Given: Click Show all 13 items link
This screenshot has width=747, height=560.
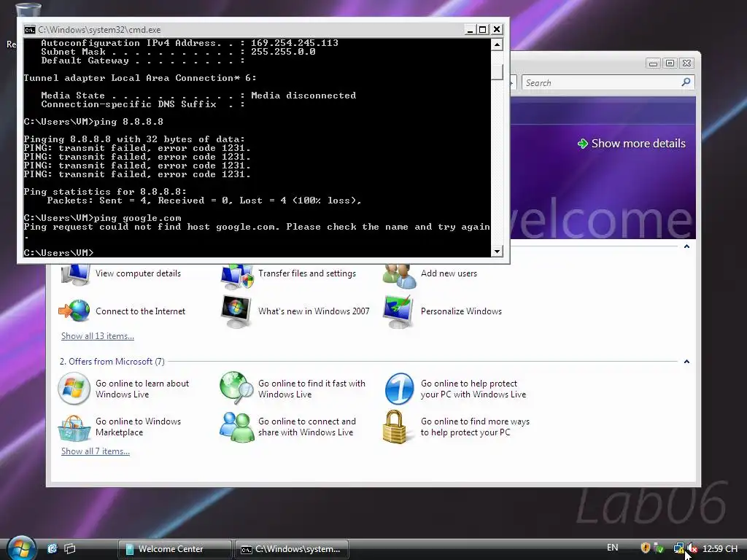Looking at the screenshot, I should tap(98, 335).
